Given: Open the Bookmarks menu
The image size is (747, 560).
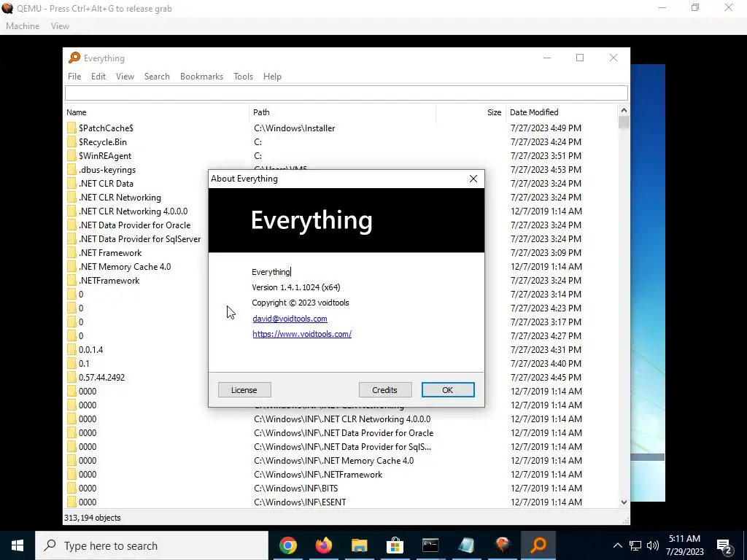Looking at the screenshot, I should (201, 76).
